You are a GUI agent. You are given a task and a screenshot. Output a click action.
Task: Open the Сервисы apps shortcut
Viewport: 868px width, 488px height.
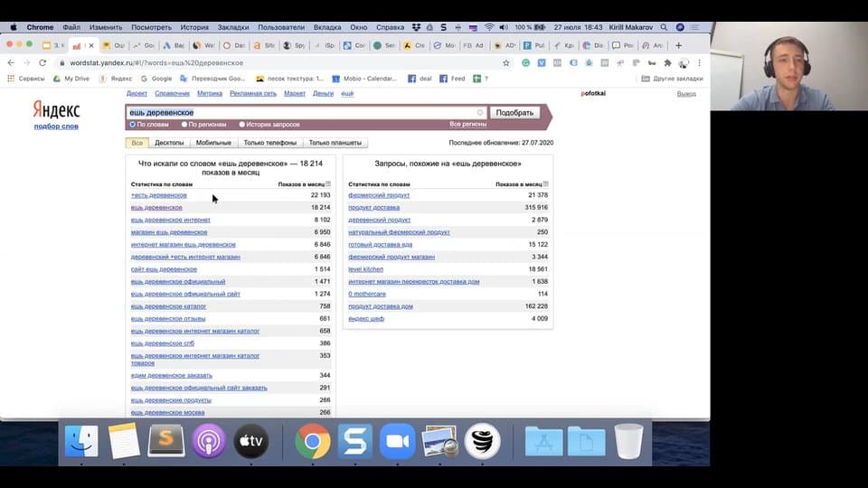pyautogui.click(x=26, y=79)
